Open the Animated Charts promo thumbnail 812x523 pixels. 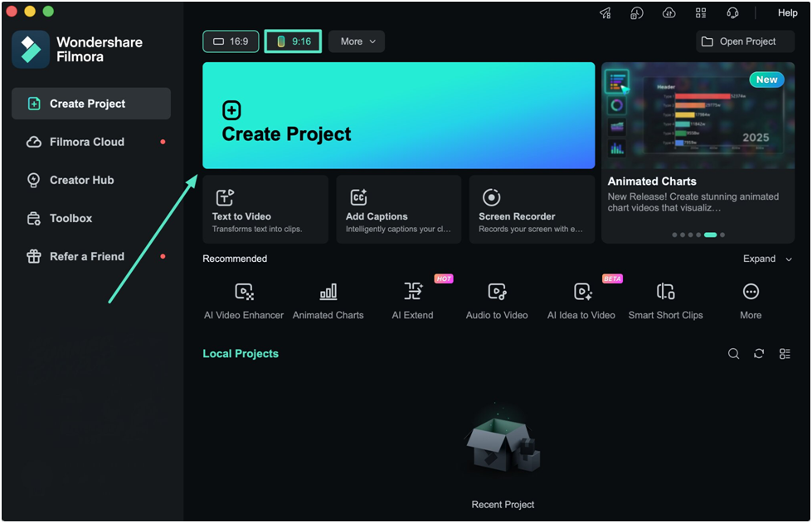(x=698, y=115)
